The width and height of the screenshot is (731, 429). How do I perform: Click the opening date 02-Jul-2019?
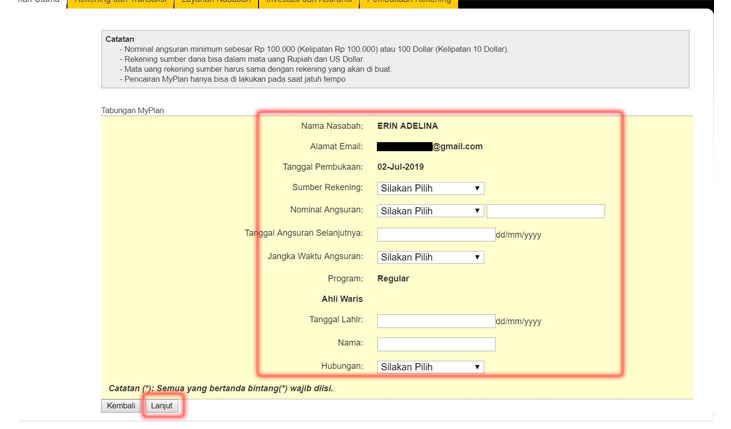tap(400, 167)
